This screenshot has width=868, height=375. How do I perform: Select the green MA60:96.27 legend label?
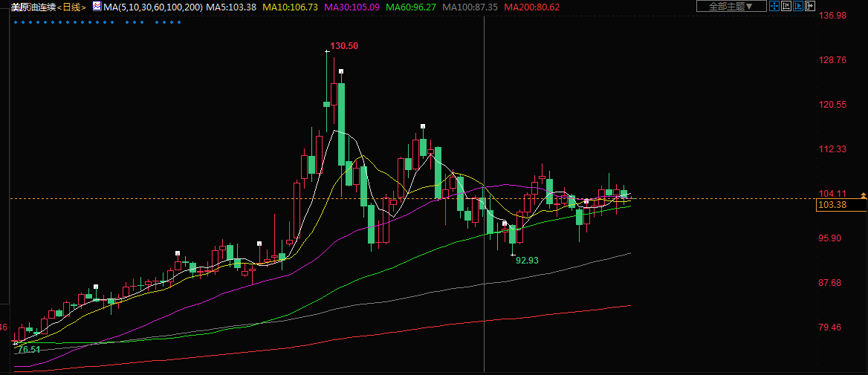point(410,7)
